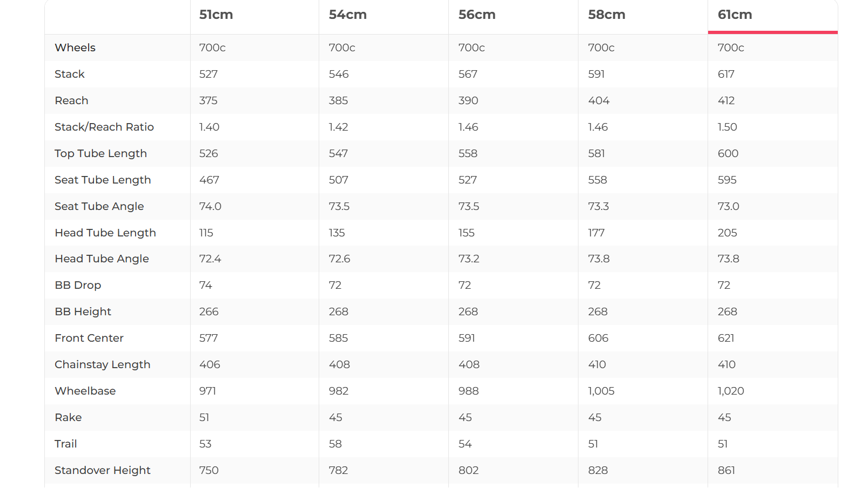Select the 54cm size column header
Viewport: 868px width, 488px height.
347,15
